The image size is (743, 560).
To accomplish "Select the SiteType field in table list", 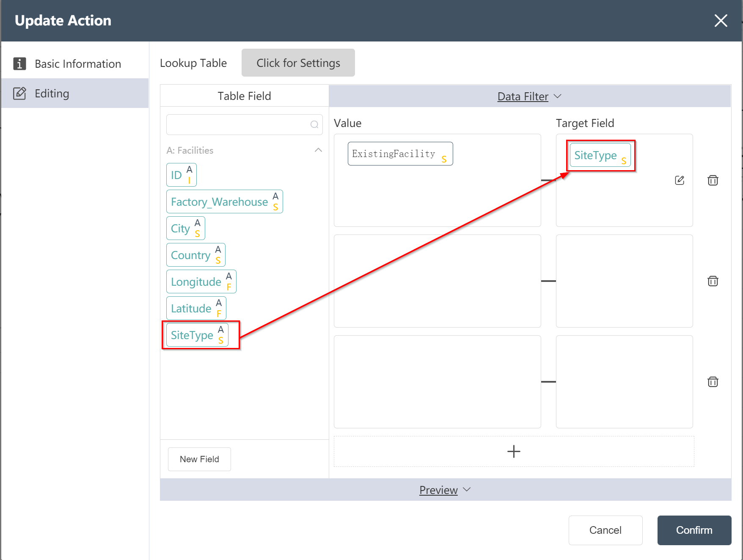I will tap(197, 335).
